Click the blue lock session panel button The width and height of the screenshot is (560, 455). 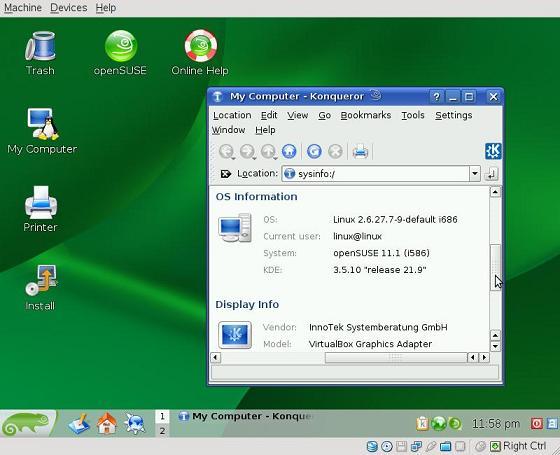click(552, 424)
